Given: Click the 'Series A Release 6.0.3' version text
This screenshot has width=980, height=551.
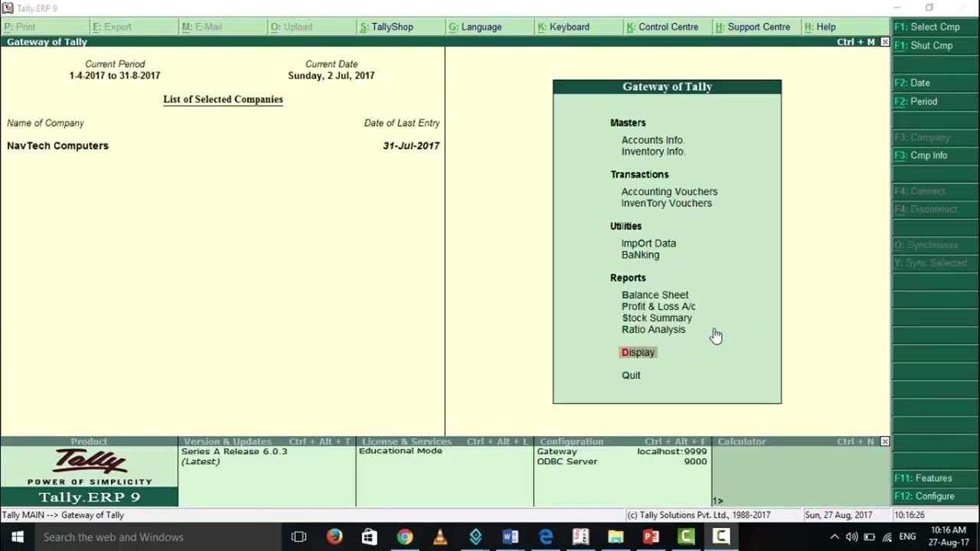Looking at the screenshot, I should click(234, 452).
